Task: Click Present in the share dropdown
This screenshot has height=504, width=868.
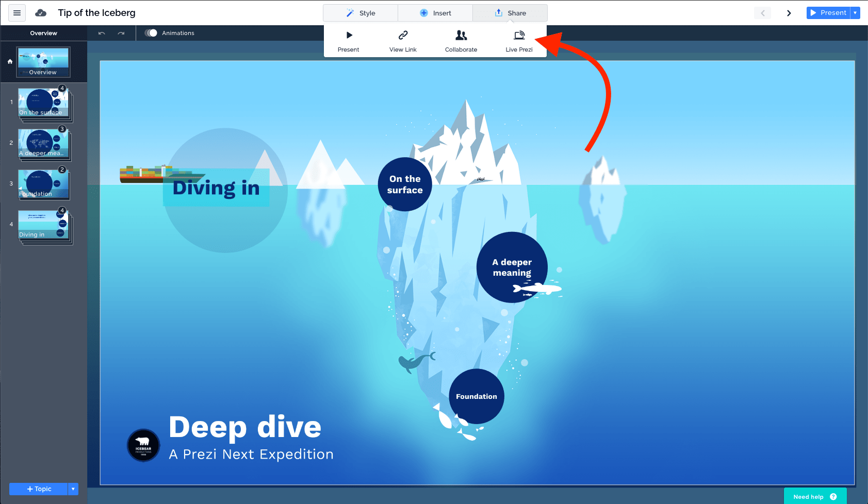Action: coord(349,41)
